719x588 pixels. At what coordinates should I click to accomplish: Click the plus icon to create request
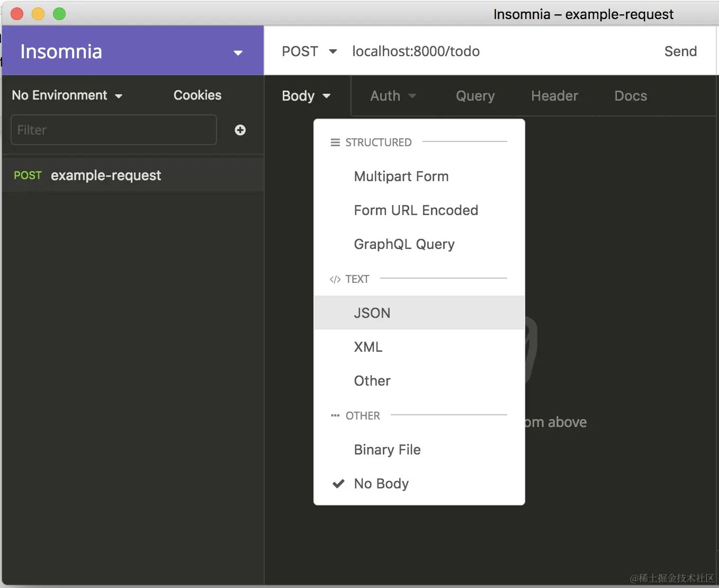[240, 130]
